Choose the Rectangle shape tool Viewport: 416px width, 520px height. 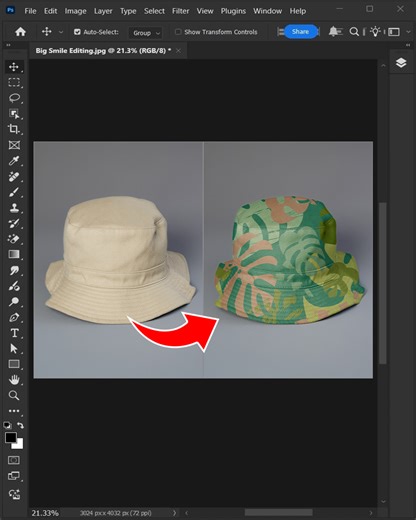[x=14, y=364]
